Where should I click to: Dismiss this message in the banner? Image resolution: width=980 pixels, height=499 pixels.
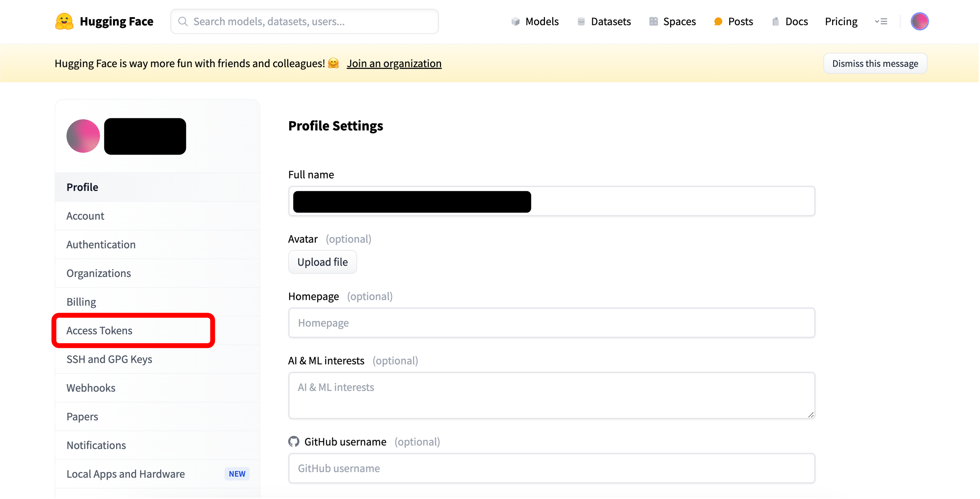(x=875, y=63)
